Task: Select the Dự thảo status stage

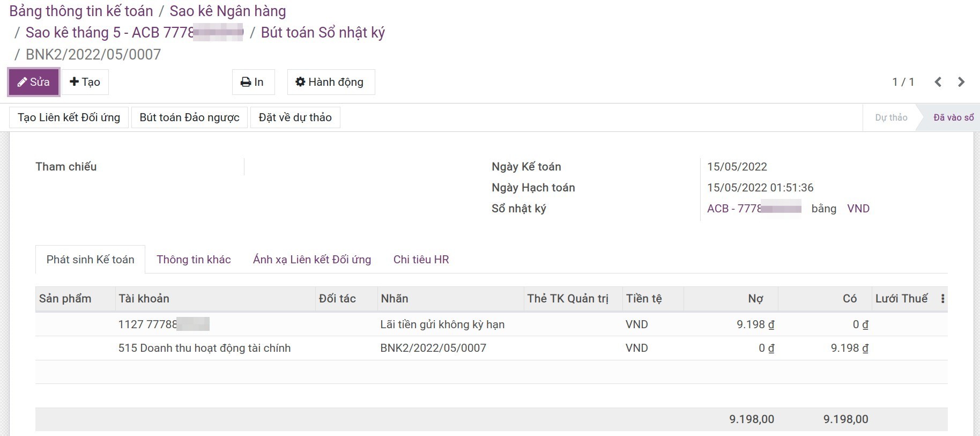Action: 890,117
